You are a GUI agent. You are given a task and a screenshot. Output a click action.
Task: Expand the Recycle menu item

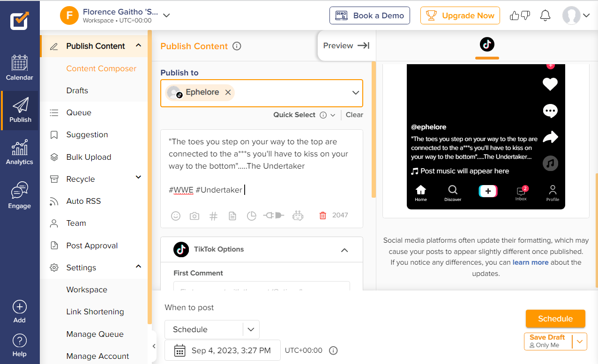coord(138,177)
